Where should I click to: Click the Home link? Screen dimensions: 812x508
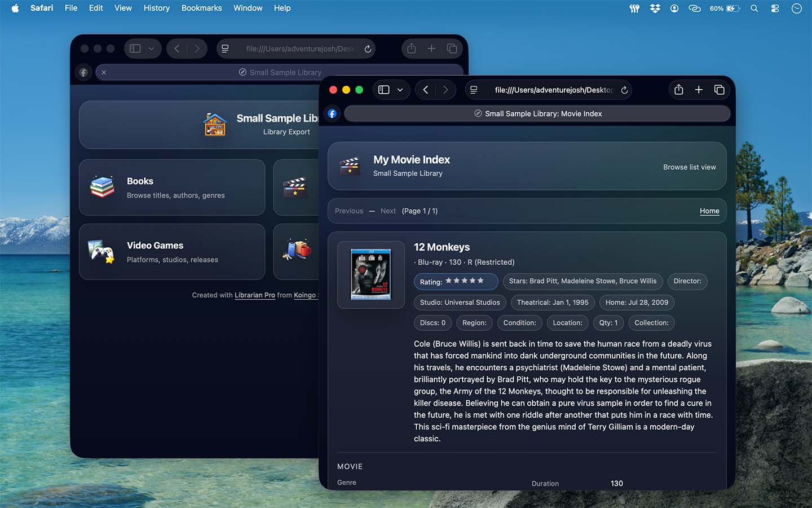709,211
